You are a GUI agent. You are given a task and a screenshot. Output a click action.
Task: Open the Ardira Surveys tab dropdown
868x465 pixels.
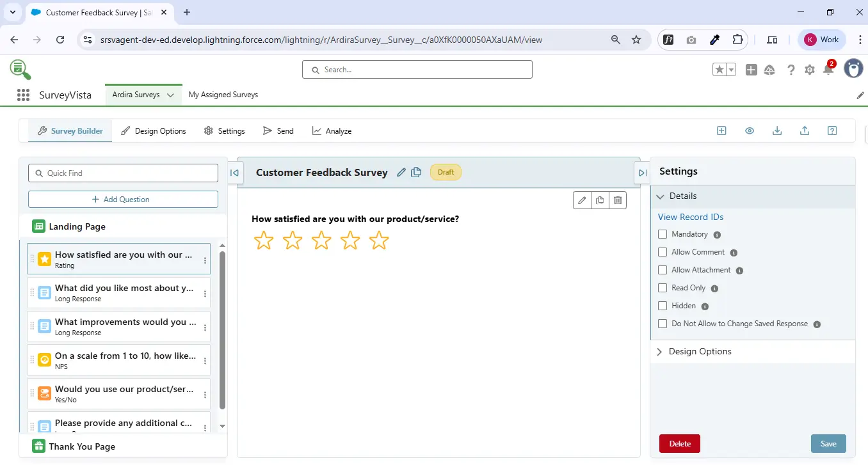tap(170, 95)
